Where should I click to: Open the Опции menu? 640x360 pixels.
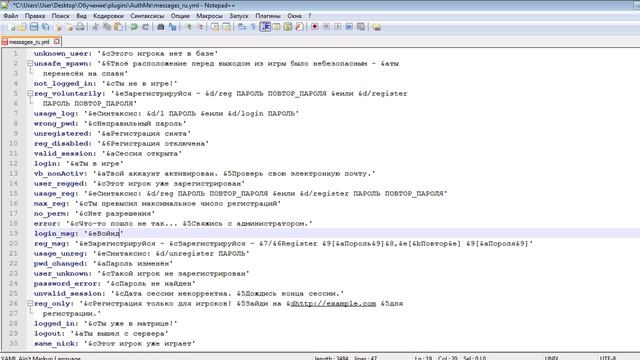pos(180,16)
